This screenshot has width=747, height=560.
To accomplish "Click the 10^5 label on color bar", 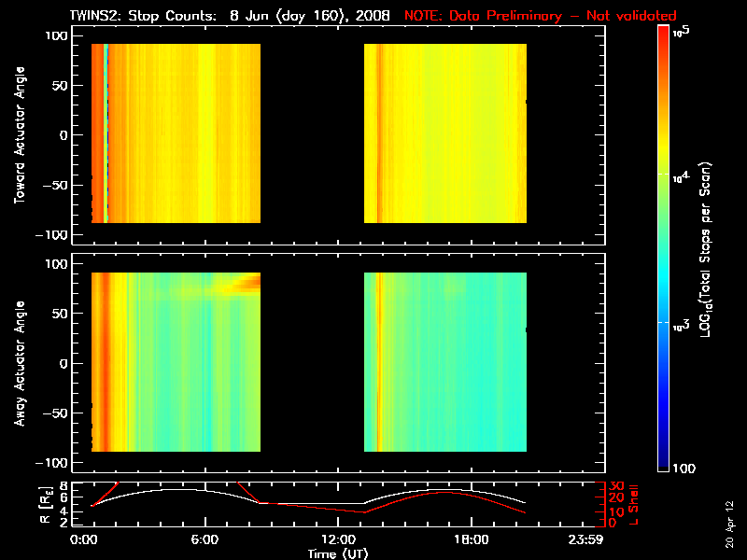I will 682,32.
